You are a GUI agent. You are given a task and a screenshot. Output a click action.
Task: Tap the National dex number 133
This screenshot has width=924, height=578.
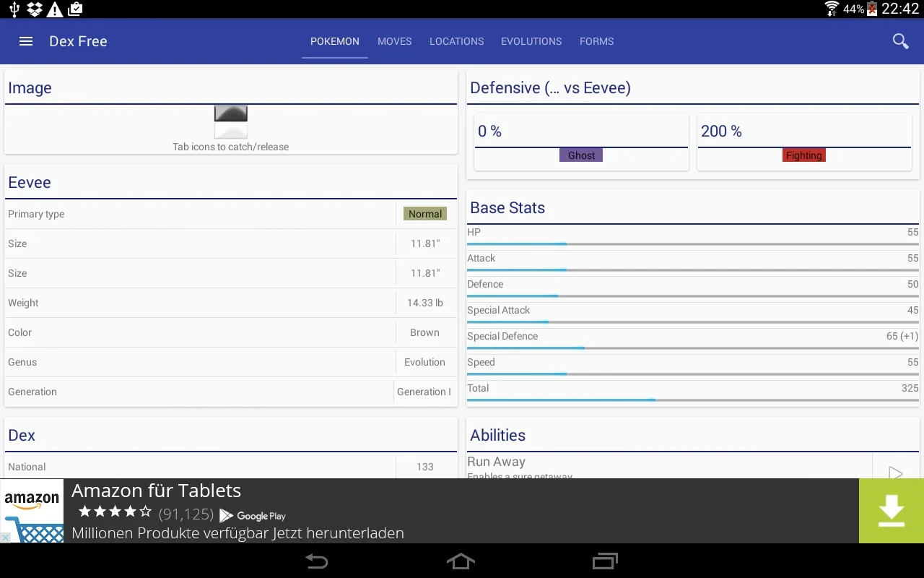tap(425, 467)
